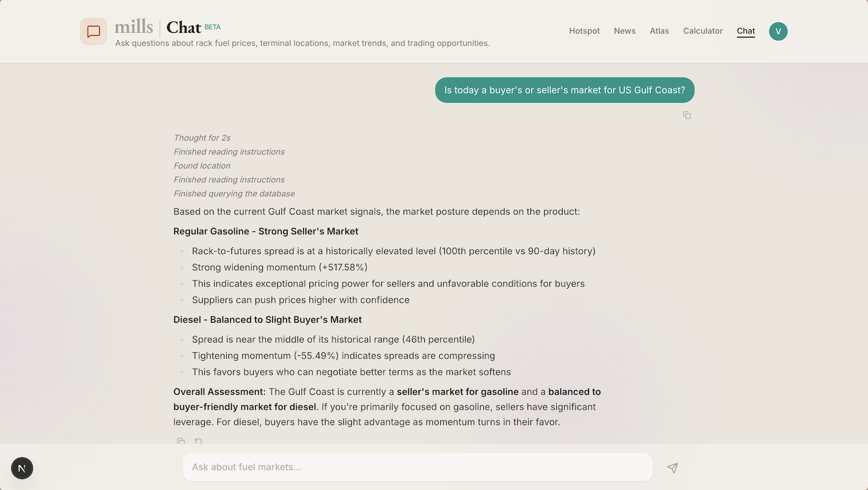Select the user's question bubble
Screen dimensions: 868x490
tap(564, 90)
